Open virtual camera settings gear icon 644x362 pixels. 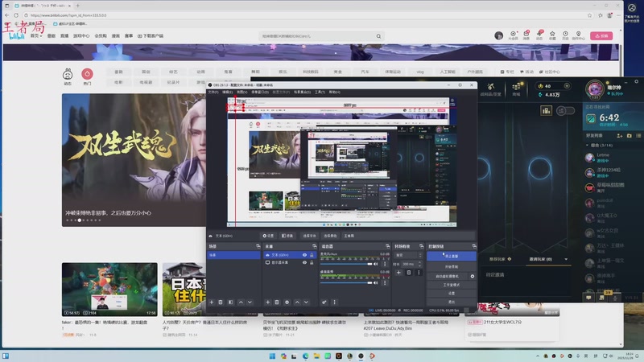[473, 275]
